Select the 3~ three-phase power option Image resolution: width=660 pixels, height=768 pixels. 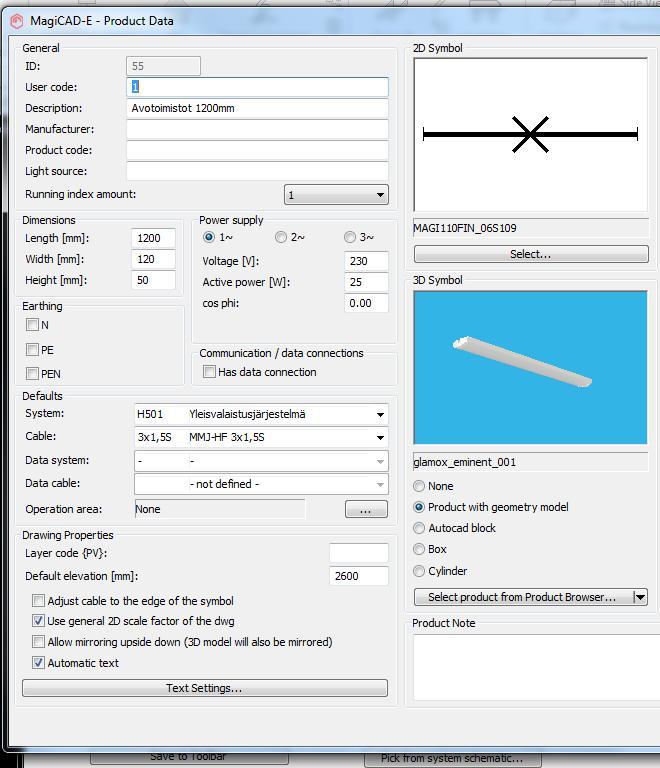350,237
